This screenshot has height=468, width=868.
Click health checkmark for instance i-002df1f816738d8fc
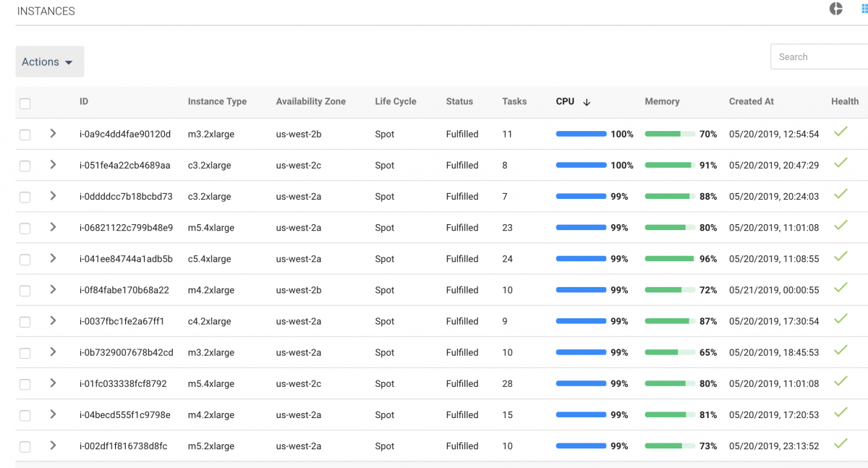click(x=840, y=444)
